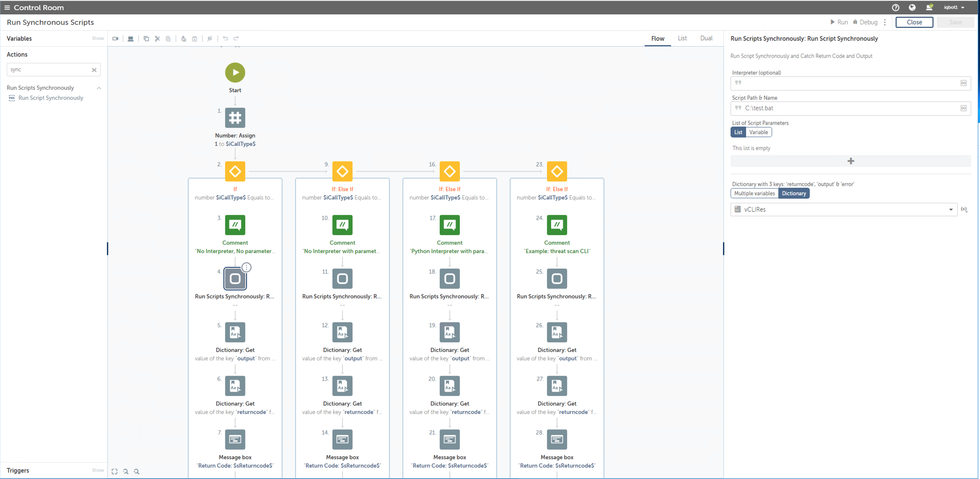Switch to the Dual view tab

pyautogui.click(x=706, y=39)
